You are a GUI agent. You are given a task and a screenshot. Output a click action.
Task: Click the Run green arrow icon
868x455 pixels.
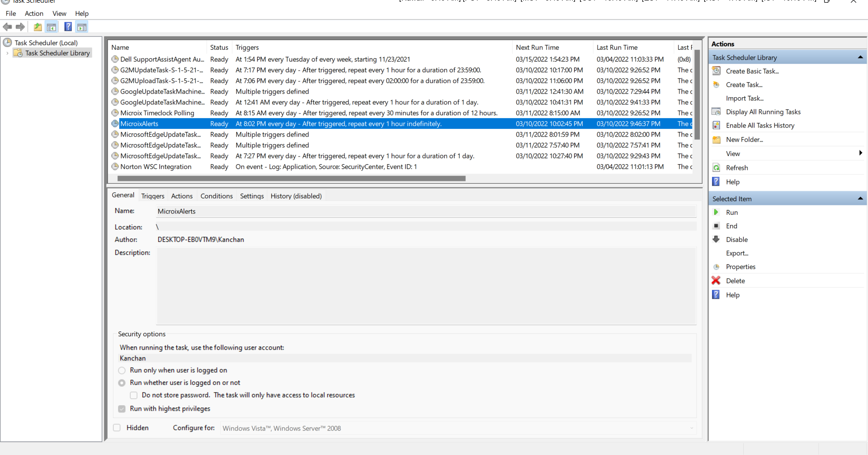click(x=716, y=213)
